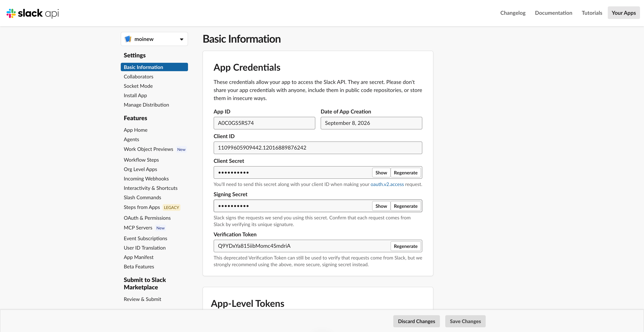This screenshot has height=332, width=644.
Task: Click Submit to Slack Marketplace heading
Action: click(x=145, y=283)
